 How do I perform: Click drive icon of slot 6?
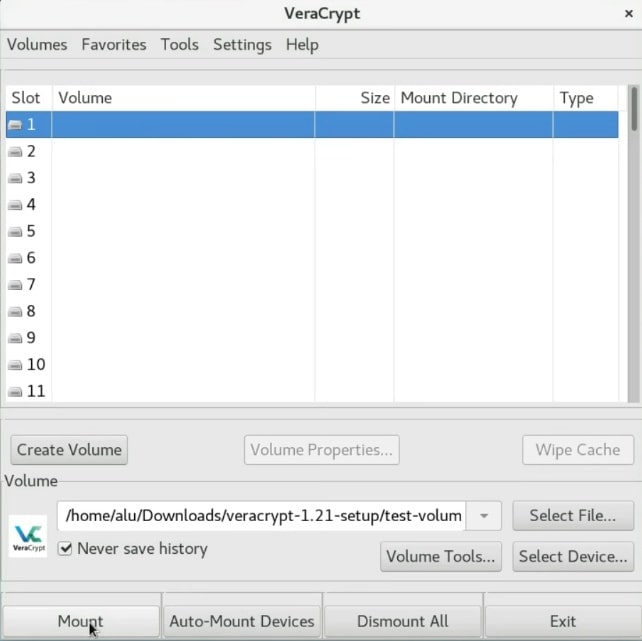[x=15, y=258]
